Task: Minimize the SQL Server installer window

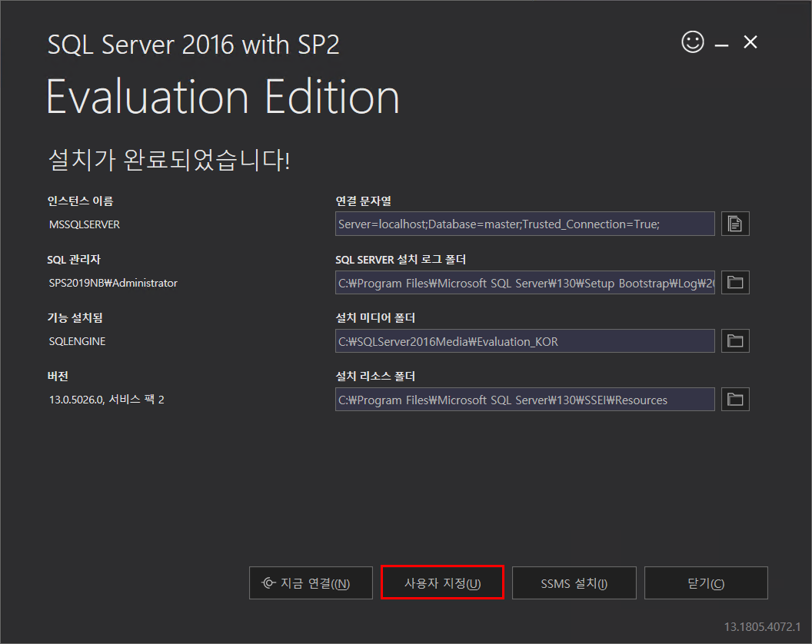Action: [721, 45]
